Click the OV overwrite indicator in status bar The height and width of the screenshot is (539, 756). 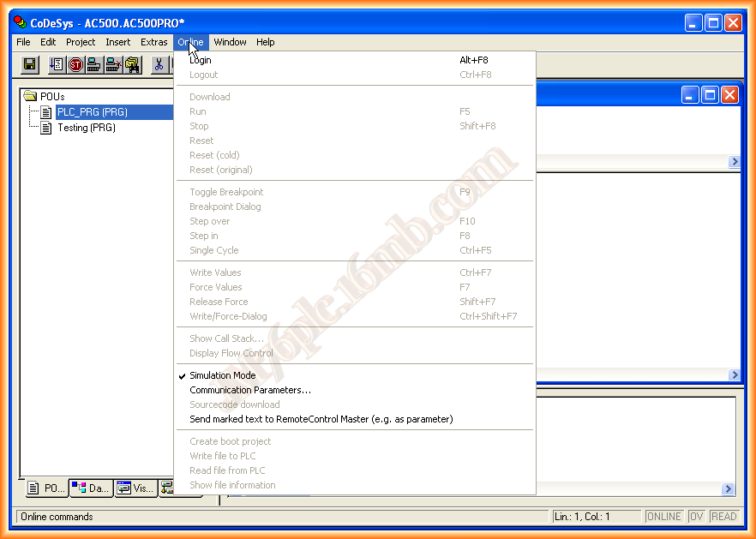pyautogui.click(x=696, y=517)
